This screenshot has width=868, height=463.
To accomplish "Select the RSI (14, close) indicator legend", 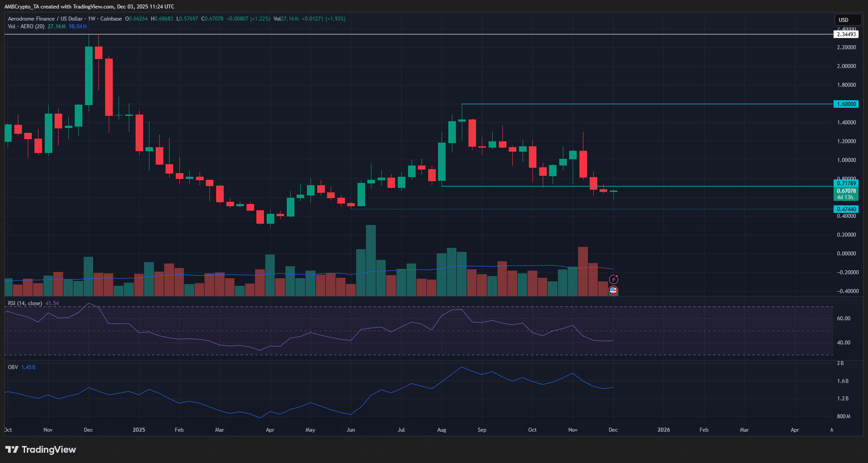I will [25, 303].
